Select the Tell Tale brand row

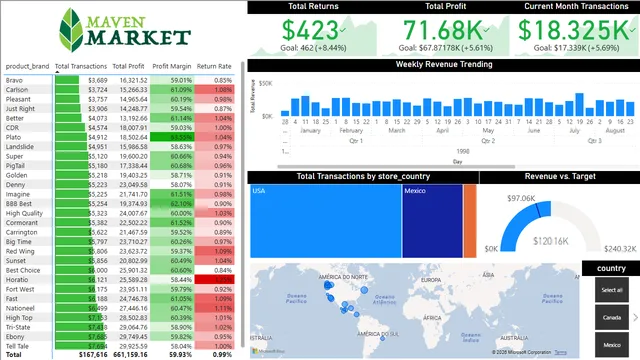click(120, 346)
